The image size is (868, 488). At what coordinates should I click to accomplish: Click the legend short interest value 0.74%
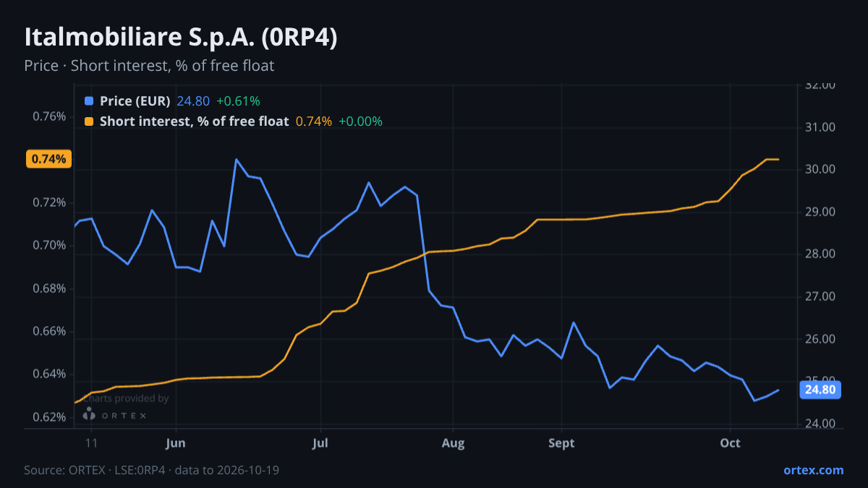tap(314, 121)
